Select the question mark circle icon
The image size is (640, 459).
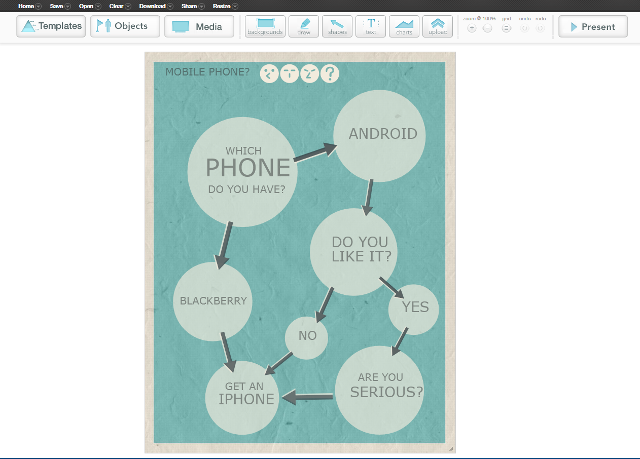(x=330, y=73)
